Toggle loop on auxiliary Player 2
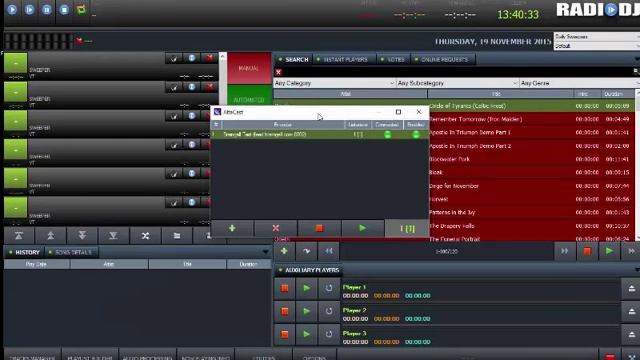This screenshot has width=640, height=360. click(x=329, y=311)
